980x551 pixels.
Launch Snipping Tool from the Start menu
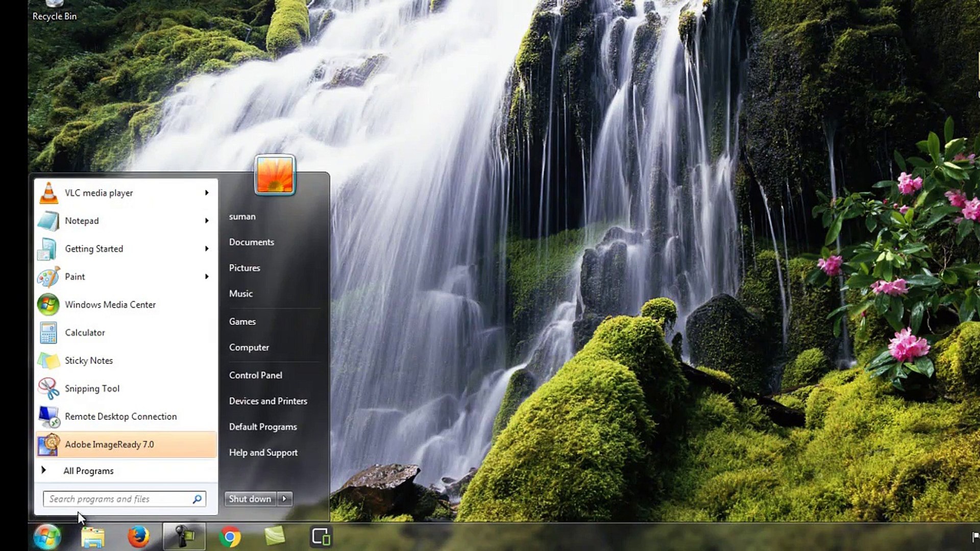(x=92, y=389)
